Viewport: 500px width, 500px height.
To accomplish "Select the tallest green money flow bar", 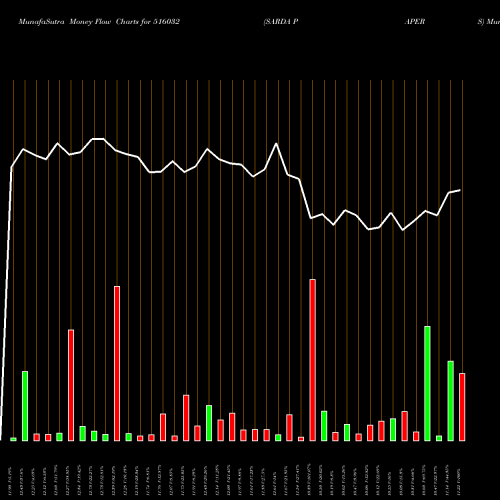I will [427, 384].
